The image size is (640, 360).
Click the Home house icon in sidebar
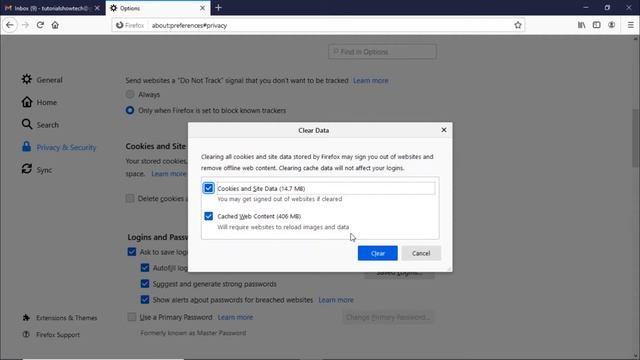click(x=27, y=102)
